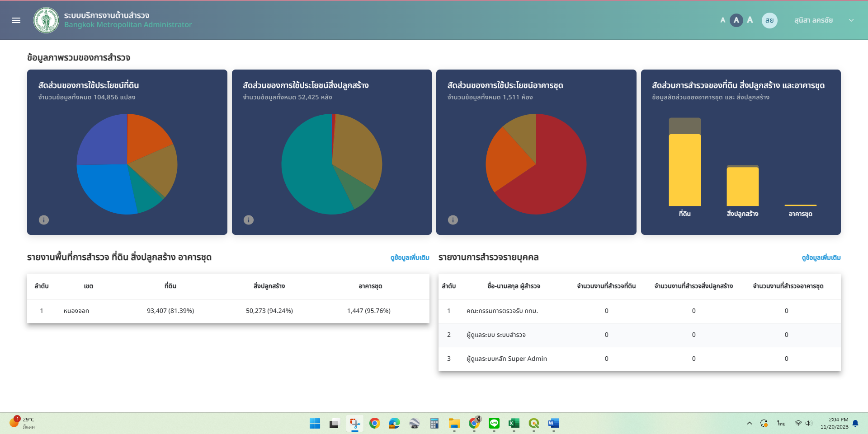Open the hamburger navigation menu

[16, 20]
